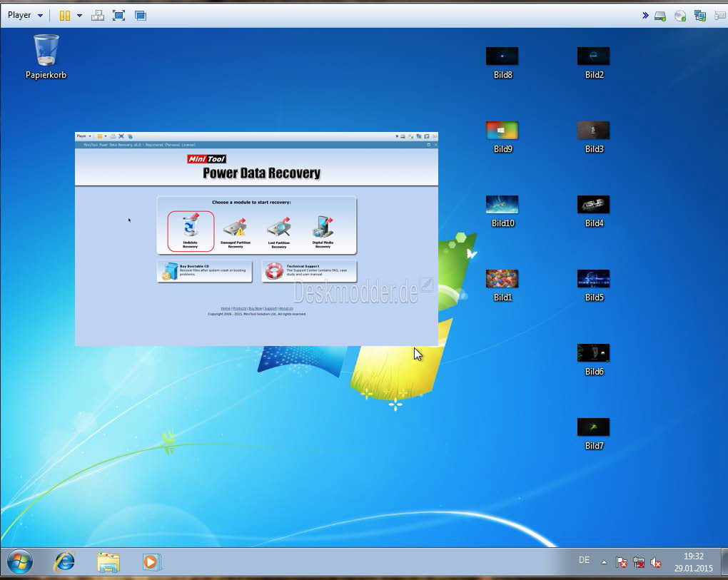Click the network adapter device icon
The width and height of the screenshot is (728, 580).
[x=700, y=16]
